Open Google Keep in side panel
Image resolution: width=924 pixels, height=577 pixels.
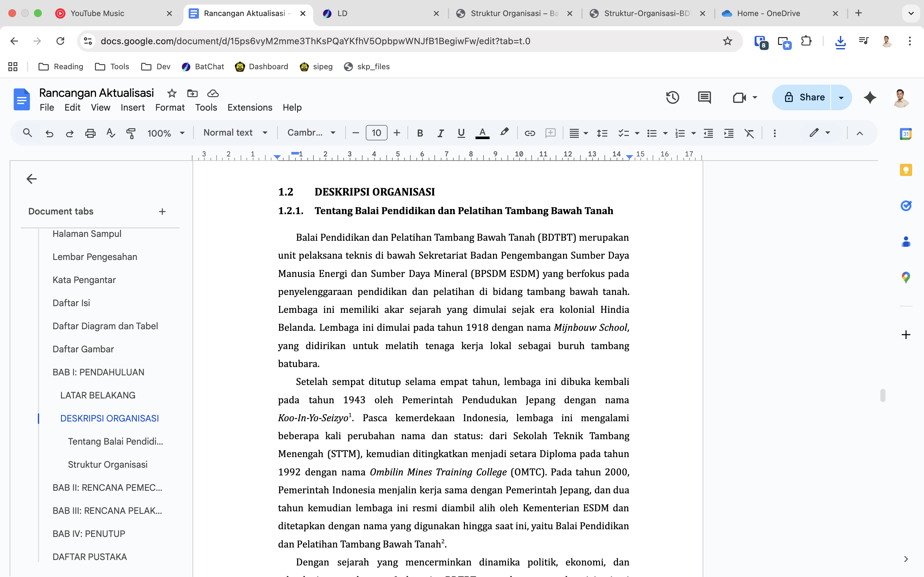pos(906,170)
